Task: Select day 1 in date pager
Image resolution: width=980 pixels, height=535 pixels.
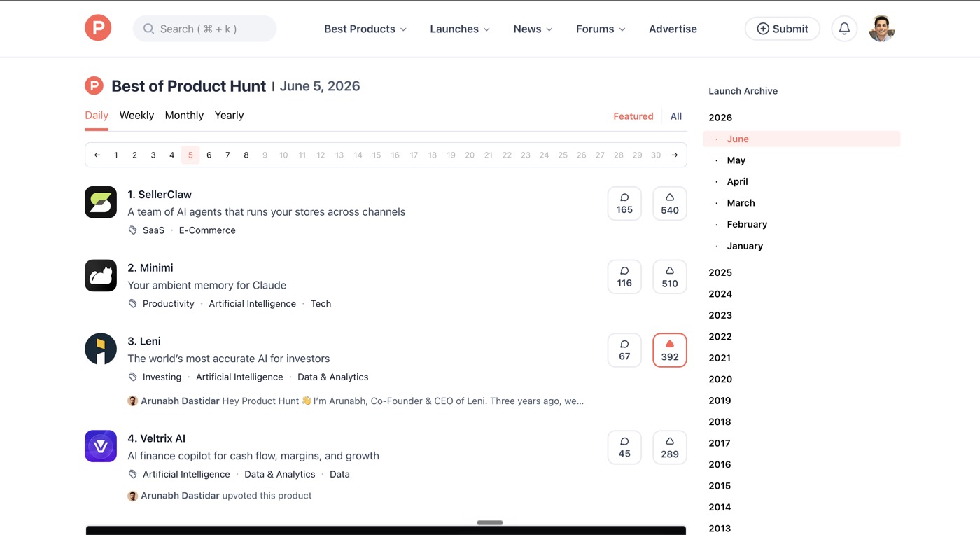Action: 116,155
